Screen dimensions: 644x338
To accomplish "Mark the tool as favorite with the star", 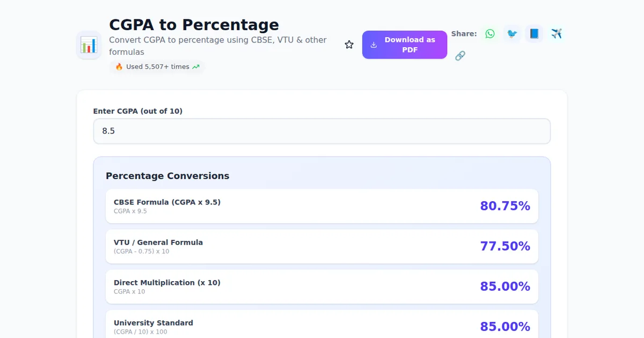I will point(349,45).
